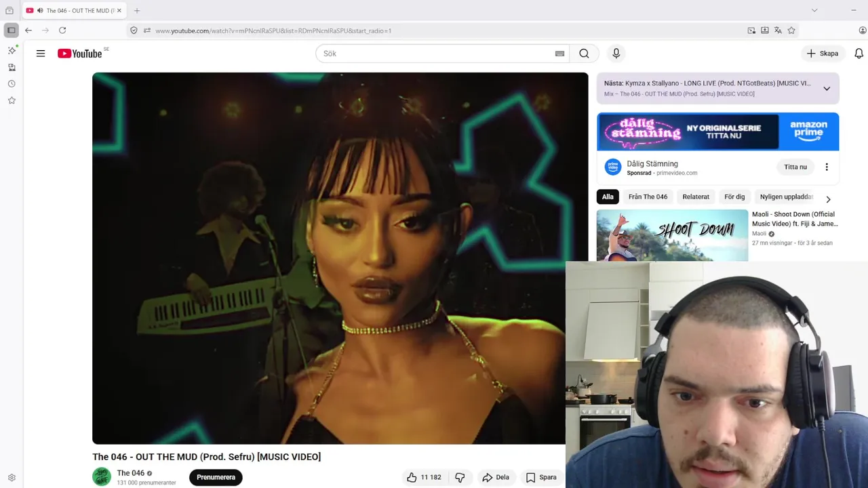Click Titta nu on the sponsored ad
This screenshot has width=868, height=488.
coord(795,167)
